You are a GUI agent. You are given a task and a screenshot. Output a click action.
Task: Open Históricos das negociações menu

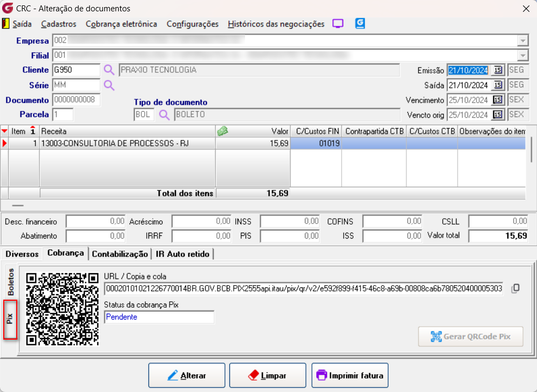pos(276,24)
